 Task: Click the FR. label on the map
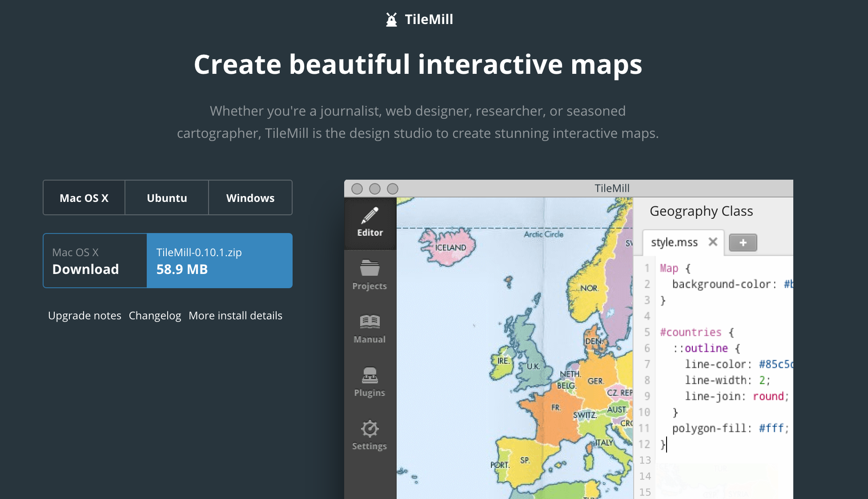coord(556,407)
